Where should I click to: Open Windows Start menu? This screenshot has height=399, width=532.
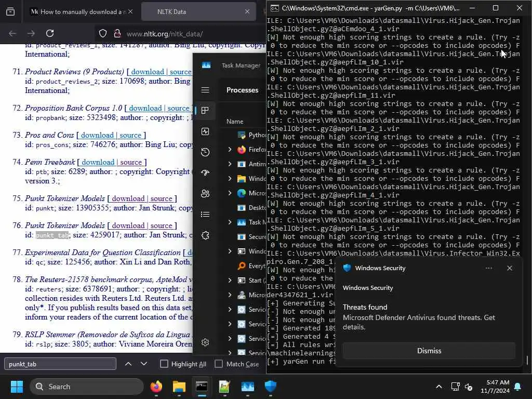(17, 387)
